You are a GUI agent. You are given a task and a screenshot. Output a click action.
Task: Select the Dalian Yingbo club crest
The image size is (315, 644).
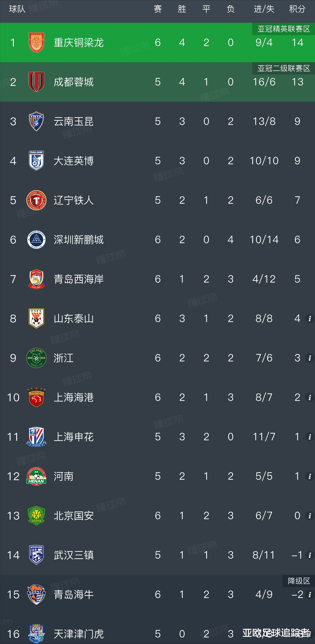[x=36, y=161]
